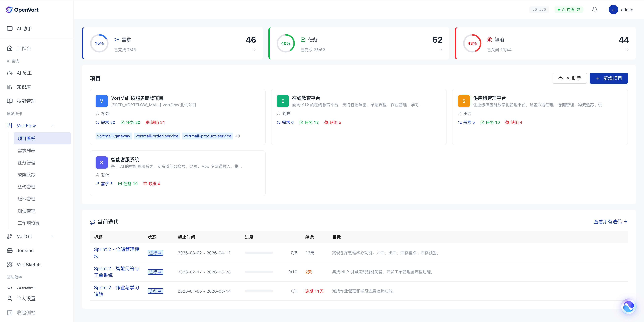
Task: Collapse the VortFlow submenu chevron
Action: (x=52, y=125)
